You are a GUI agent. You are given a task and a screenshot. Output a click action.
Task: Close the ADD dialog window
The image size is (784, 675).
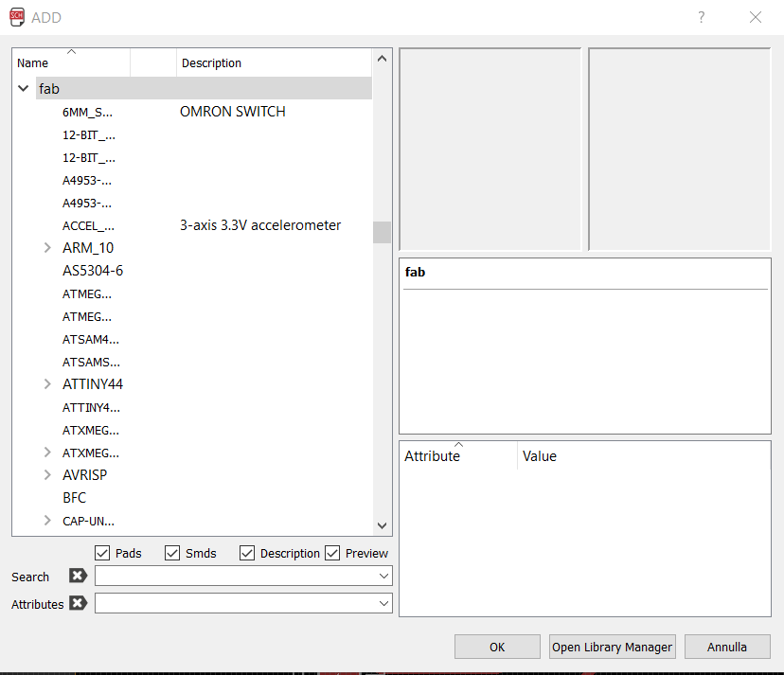pyautogui.click(x=756, y=17)
